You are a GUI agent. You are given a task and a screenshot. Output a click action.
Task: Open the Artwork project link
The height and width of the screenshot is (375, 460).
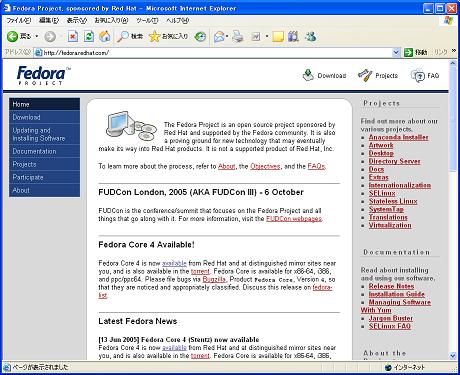pyautogui.click(x=381, y=145)
